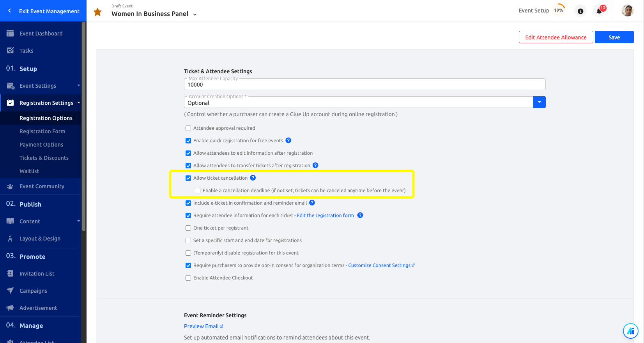This screenshot has width=644, height=343.
Task: Open Account Creation Options dropdown arrow
Action: click(540, 102)
